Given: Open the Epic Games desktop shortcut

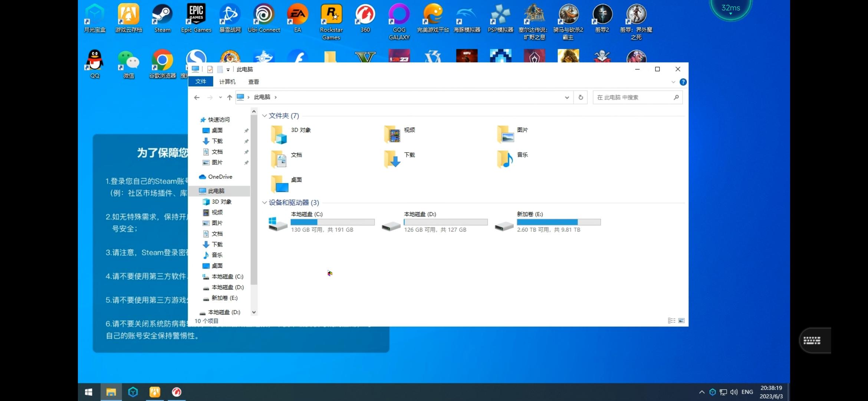Looking at the screenshot, I should point(196,18).
